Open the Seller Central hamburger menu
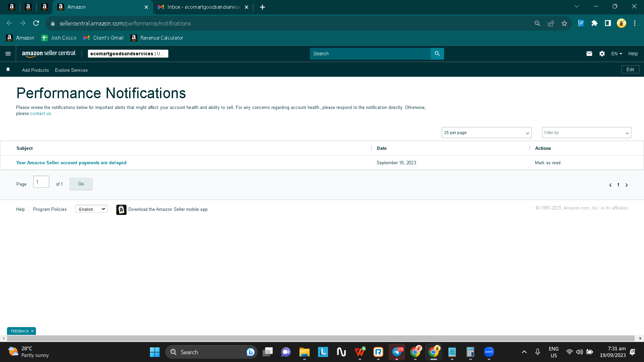The height and width of the screenshot is (362, 644). [8, 54]
